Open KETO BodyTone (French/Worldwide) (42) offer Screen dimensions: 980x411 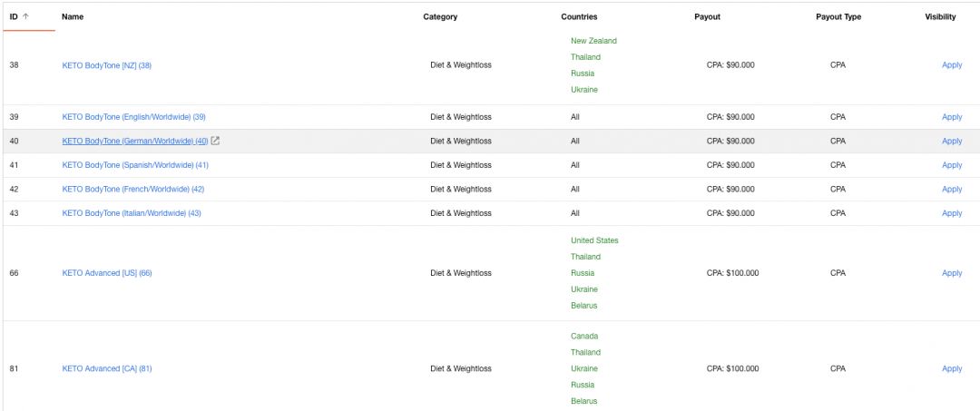[x=132, y=189]
